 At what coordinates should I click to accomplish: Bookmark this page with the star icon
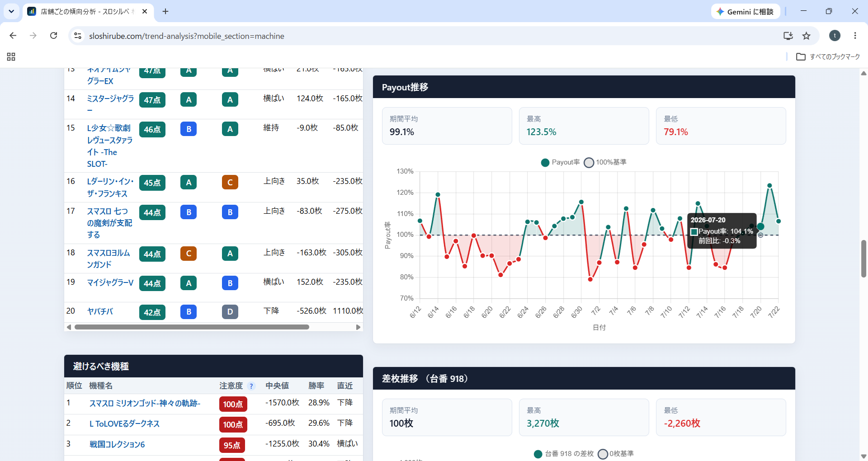pyautogui.click(x=807, y=36)
